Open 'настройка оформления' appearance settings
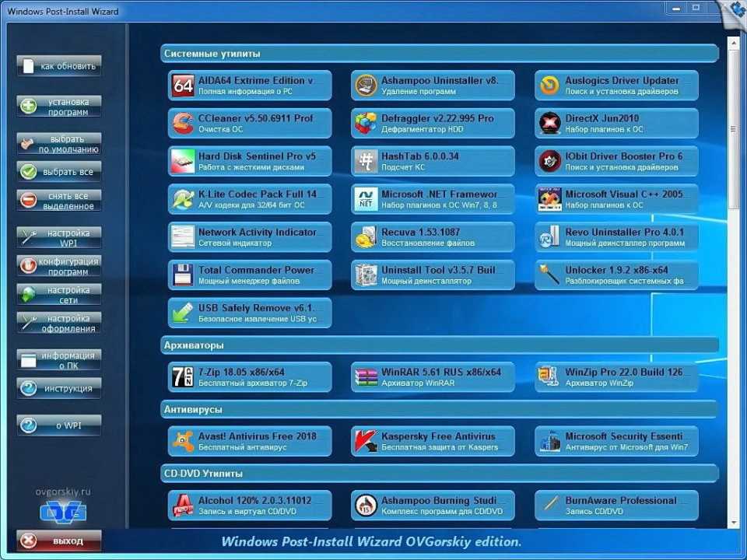Image resolution: width=747 pixels, height=560 pixels. [x=59, y=323]
